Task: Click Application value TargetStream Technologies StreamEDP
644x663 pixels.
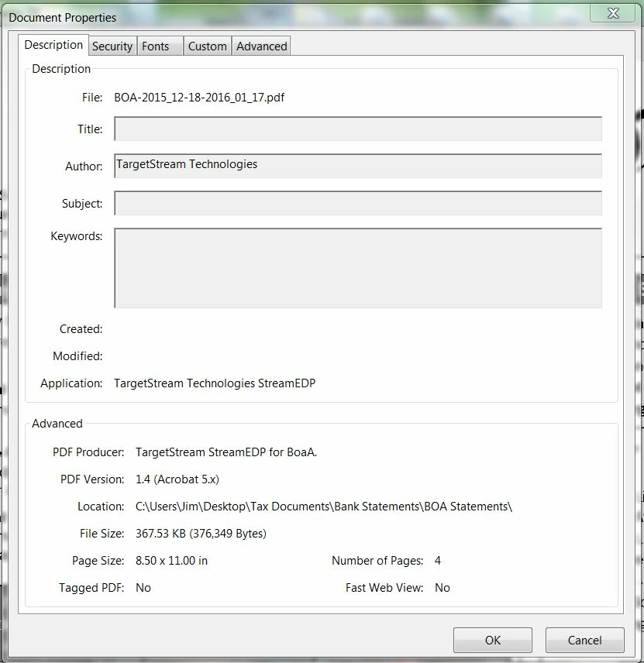Action: [x=215, y=383]
